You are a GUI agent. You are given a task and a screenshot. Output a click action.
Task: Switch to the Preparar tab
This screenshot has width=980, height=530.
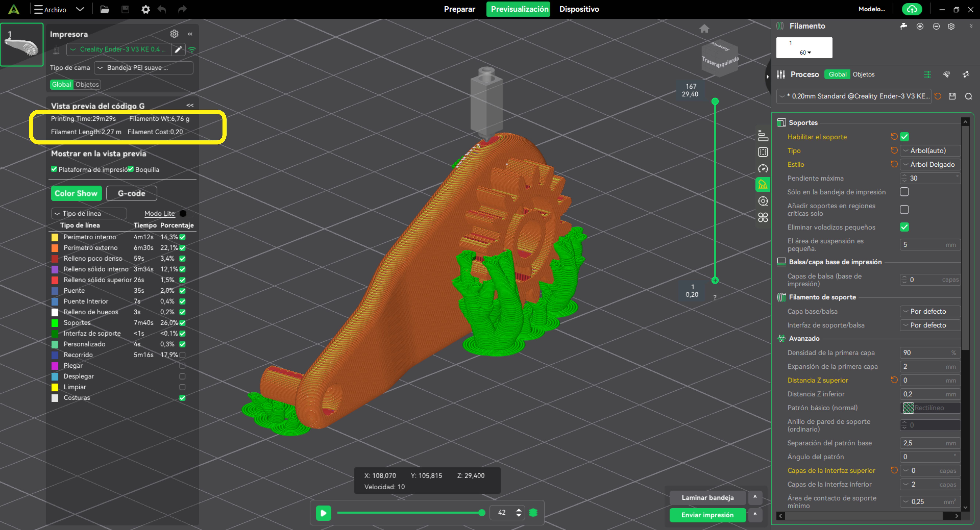pos(459,9)
